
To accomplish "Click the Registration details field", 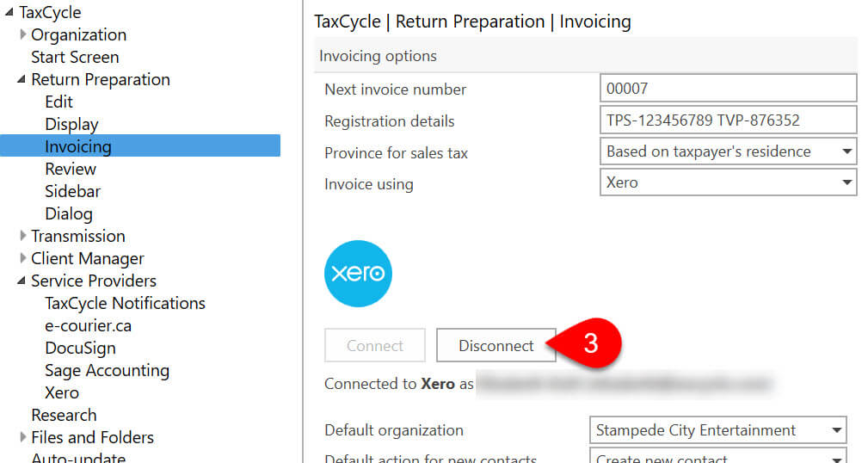I will tap(728, 120).
